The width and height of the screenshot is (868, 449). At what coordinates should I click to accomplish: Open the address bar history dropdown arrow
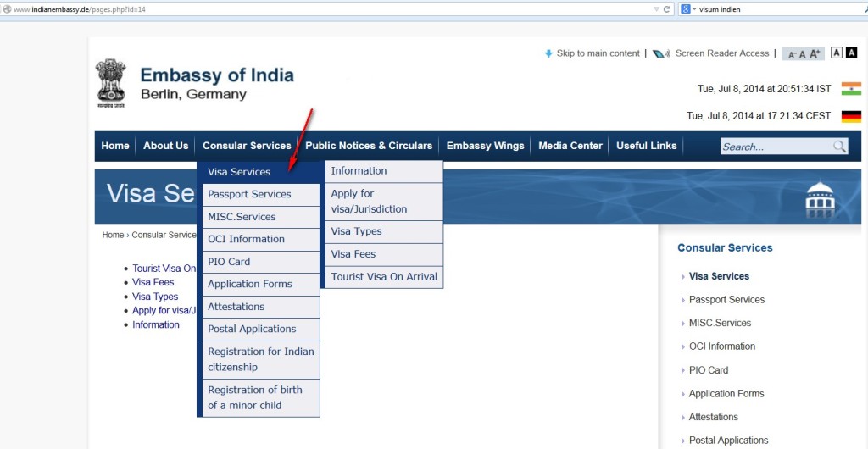tap(656, 9)
